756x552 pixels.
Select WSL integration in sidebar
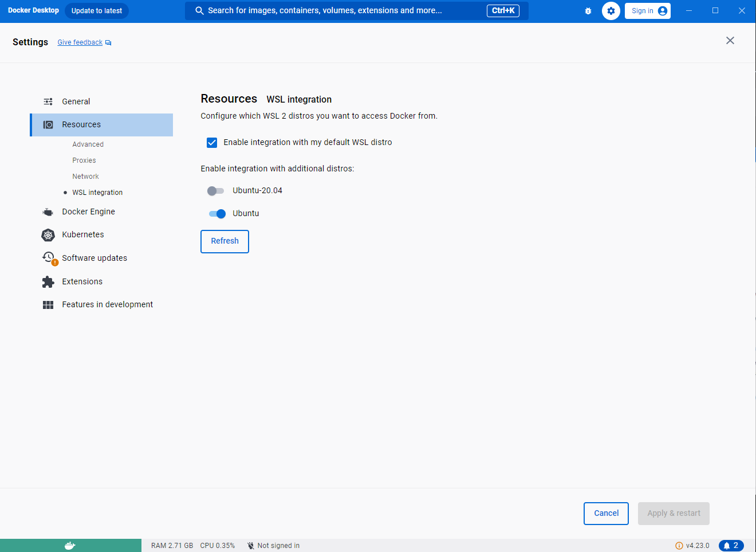97,193
